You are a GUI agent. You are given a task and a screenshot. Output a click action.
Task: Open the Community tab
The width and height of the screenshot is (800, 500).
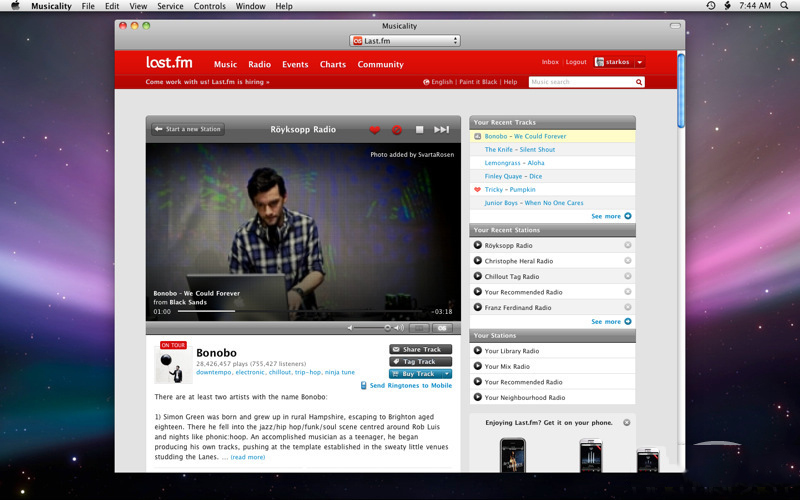[x=380, y=64]
